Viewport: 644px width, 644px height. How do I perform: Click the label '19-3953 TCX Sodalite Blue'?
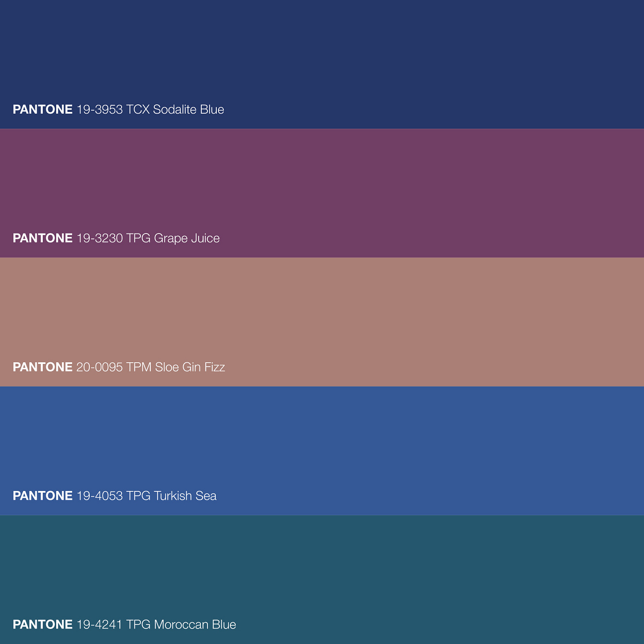pos(150,109)
